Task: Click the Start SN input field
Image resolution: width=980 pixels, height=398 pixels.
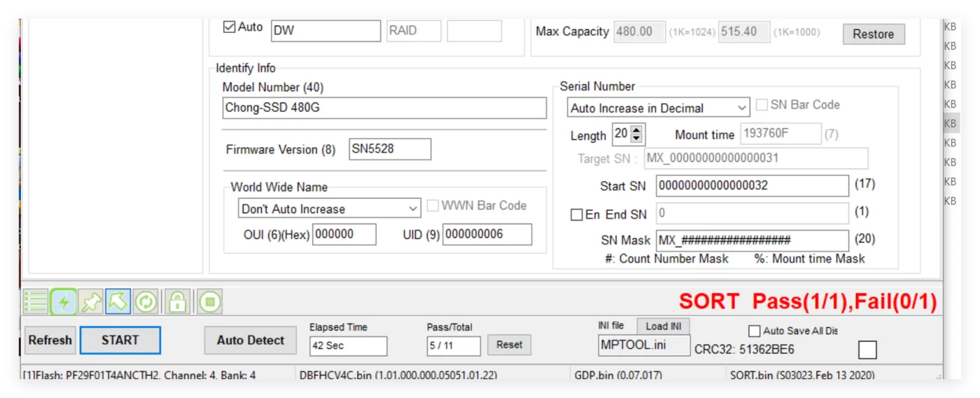Action: [x=752, y=186]
